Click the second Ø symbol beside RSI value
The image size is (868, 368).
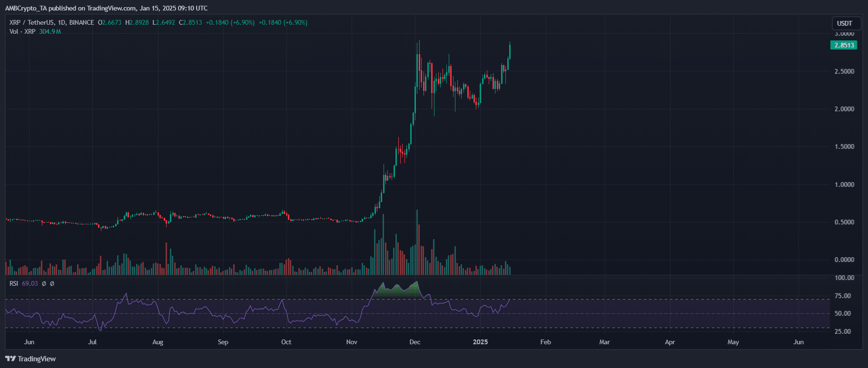pos(52,284)
